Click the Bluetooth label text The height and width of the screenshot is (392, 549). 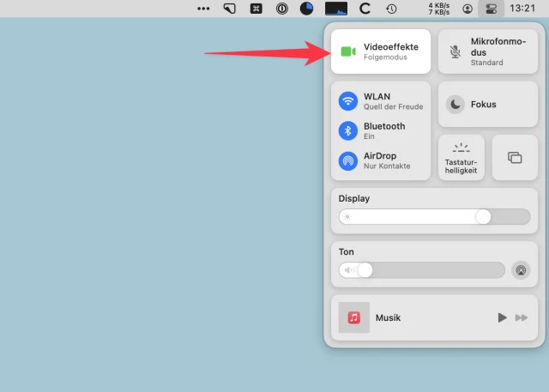coord(383,126)
